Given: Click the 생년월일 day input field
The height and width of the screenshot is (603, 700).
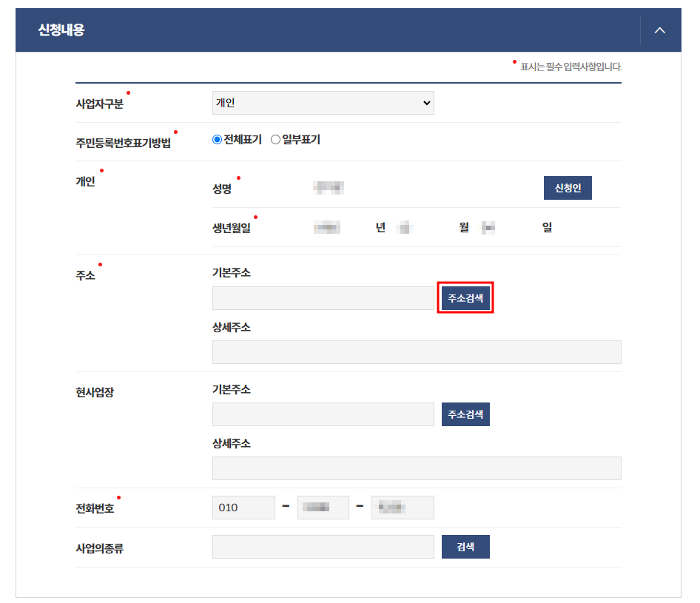Looking at the screenshot, I should [488, 227].
